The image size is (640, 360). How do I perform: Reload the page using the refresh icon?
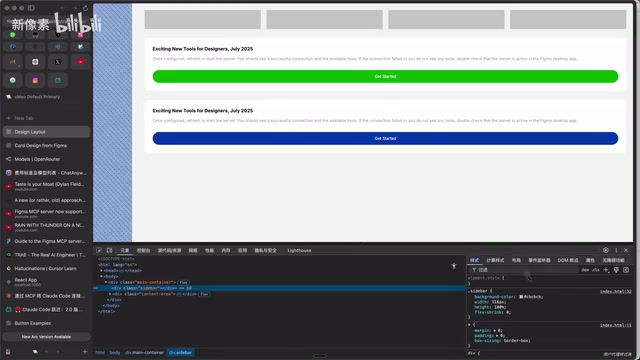click(85, 8)
